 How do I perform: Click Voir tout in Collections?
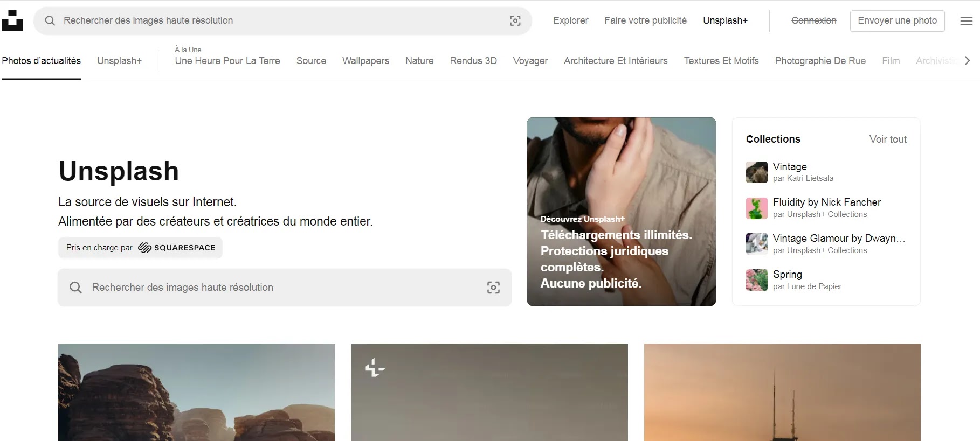click(x=888, y=139)
